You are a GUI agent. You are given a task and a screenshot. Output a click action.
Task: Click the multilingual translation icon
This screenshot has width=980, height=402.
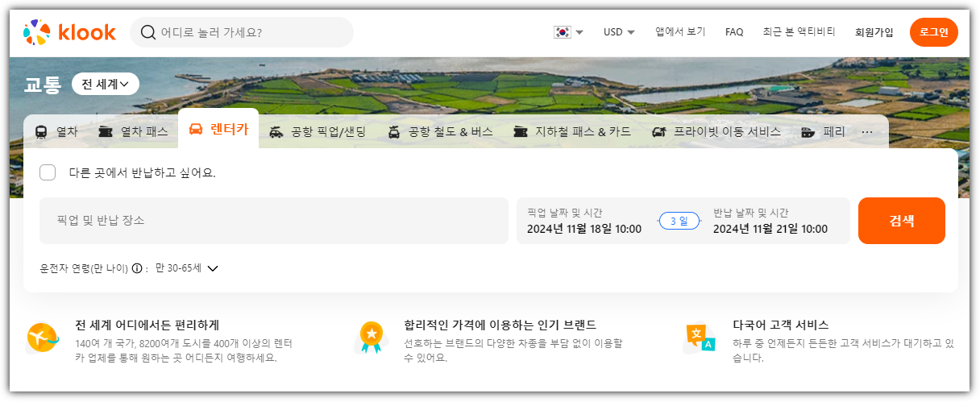(699, 338)
